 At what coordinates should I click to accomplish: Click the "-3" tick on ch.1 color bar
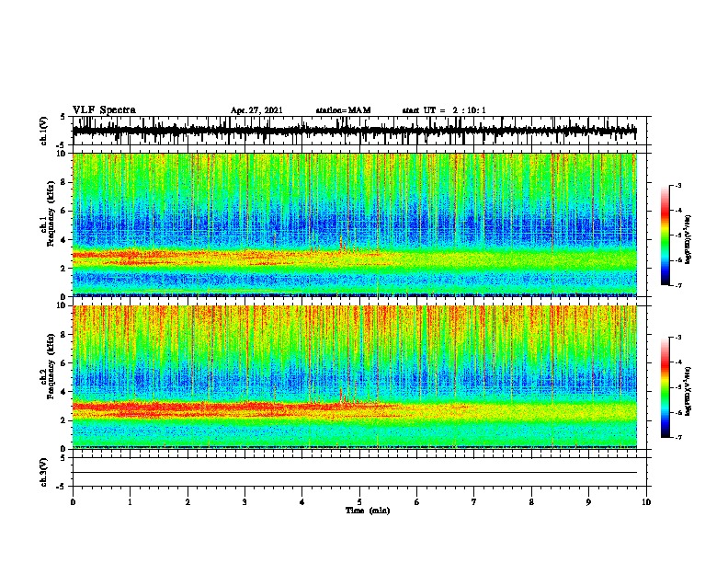(x=678, y=186)
